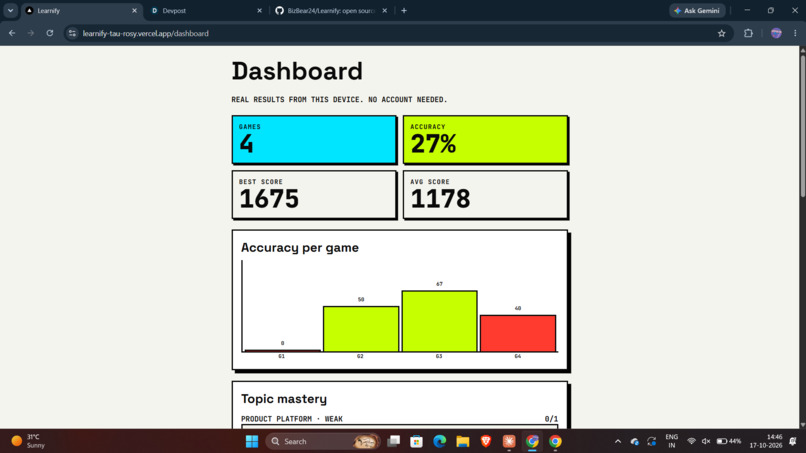The image size is (806, 453).
Task: Click the Accuracy 27% card
Action: (485, 140)
